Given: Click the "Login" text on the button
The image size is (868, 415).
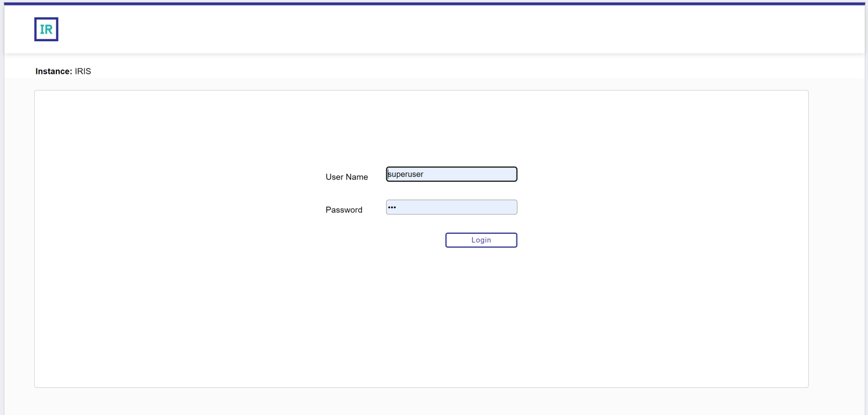Looking at the screenshot, I should coord(481,240).
